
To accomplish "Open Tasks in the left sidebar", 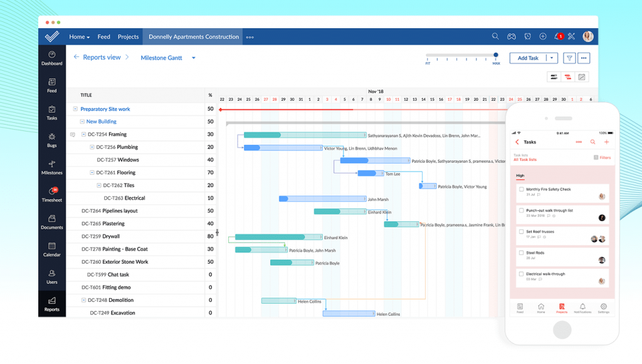I will coord(51,113).
